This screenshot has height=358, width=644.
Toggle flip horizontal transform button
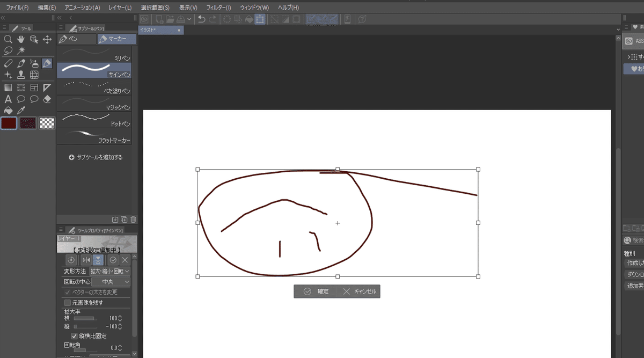tap(86, 260)
